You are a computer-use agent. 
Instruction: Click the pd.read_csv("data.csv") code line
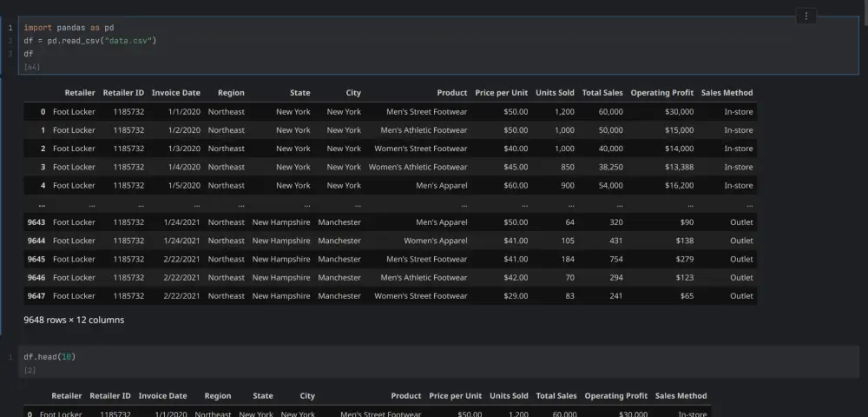click(x=89, y=41)
